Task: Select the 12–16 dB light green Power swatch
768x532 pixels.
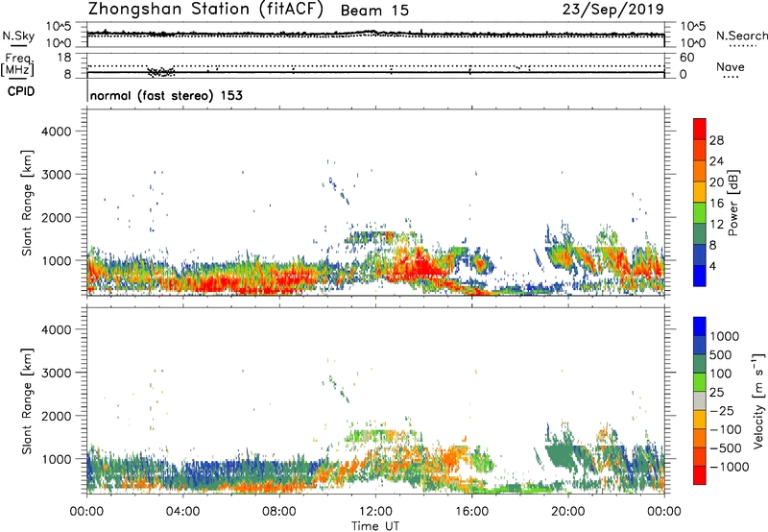Action: 700,213
